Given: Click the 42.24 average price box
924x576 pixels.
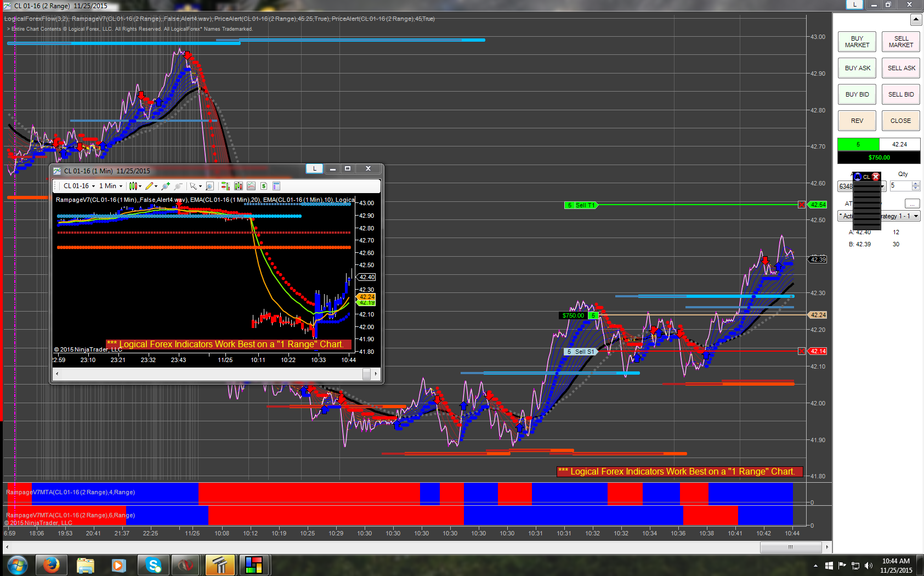Looking at the screenshot, I should click(899, 144).
